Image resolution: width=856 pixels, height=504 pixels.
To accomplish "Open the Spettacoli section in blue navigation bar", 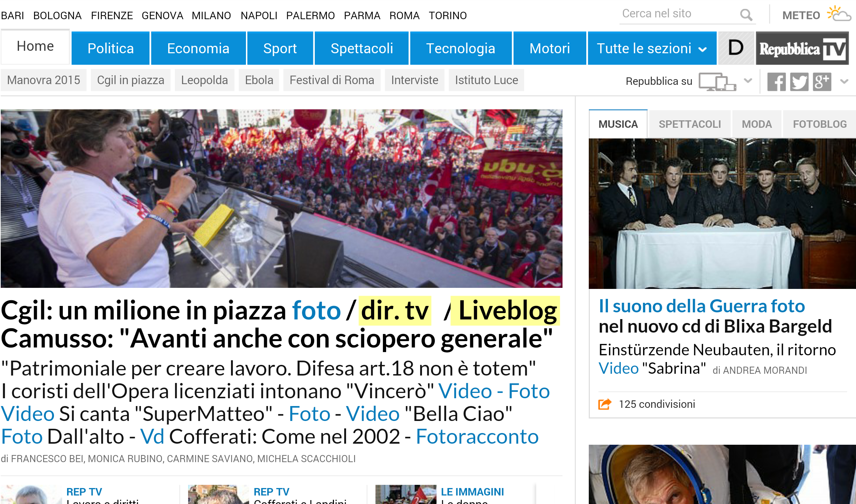I will coord(362,48).
